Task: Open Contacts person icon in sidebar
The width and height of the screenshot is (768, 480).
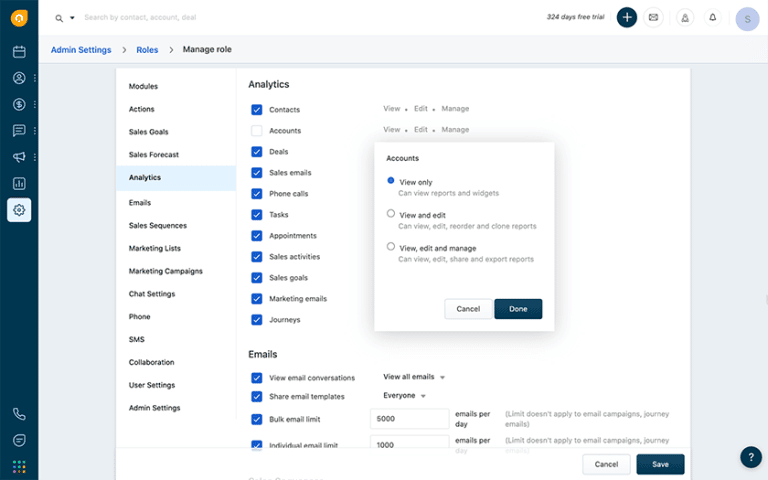Action: (x=19, y=78)
